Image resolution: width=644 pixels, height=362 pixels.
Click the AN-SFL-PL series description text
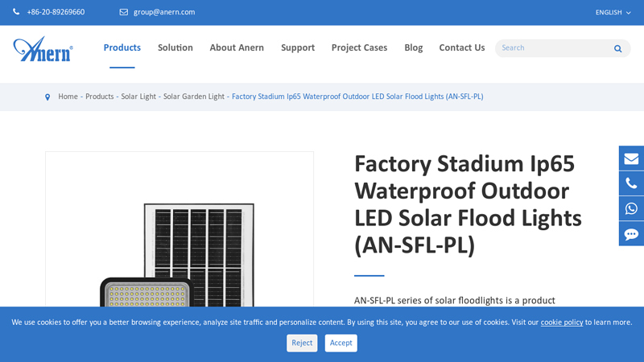pos(455,300)
